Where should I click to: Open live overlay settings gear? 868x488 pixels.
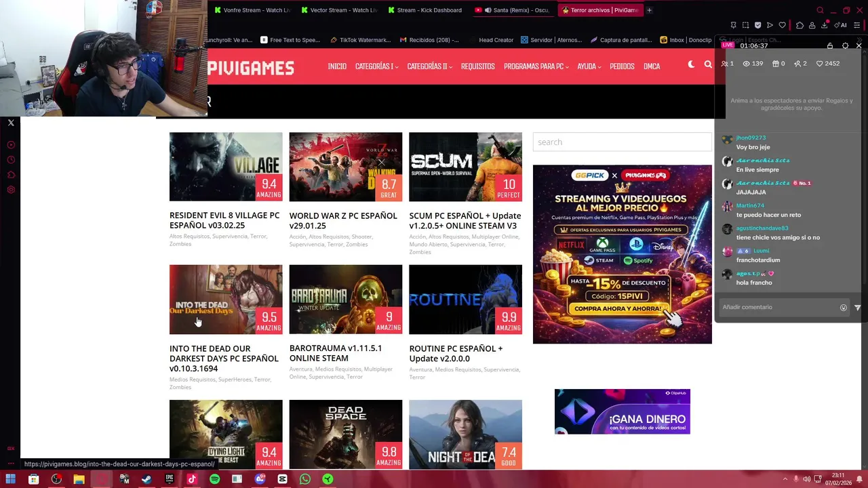point(845,45)
